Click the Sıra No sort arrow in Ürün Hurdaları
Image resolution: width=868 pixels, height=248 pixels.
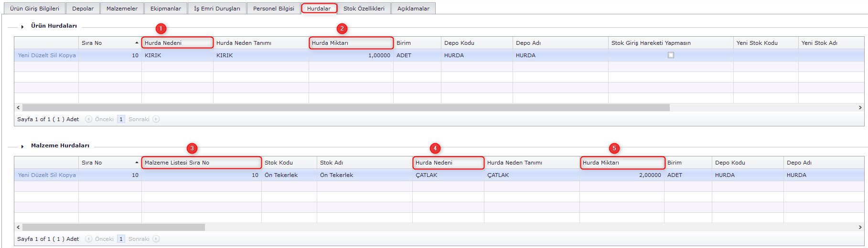pyautogui.click(x=137, y=43)
